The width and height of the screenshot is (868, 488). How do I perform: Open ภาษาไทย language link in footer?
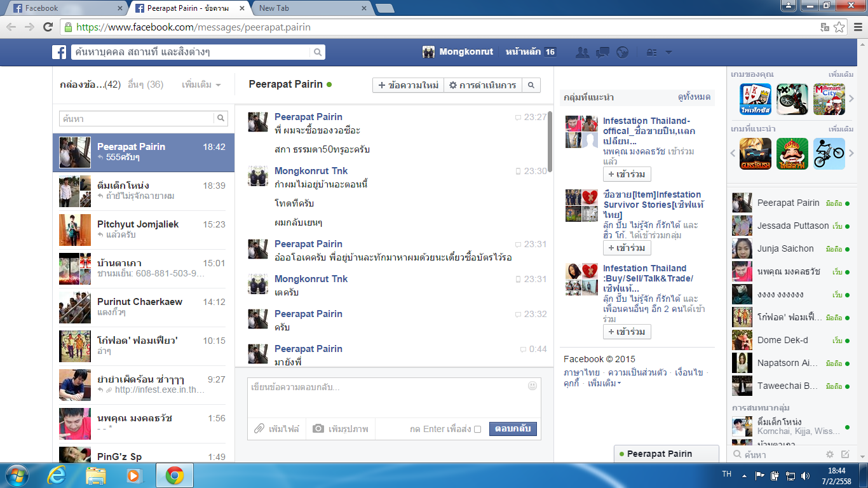581,372
